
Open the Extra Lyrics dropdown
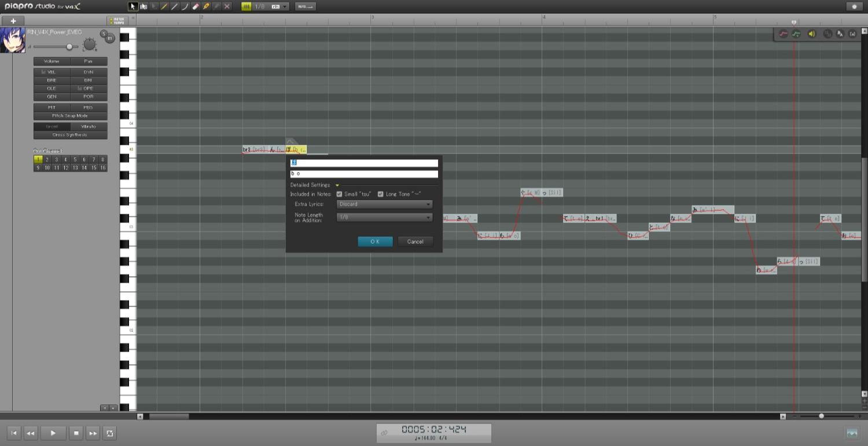pyautogui.click(x=384, y=204)
